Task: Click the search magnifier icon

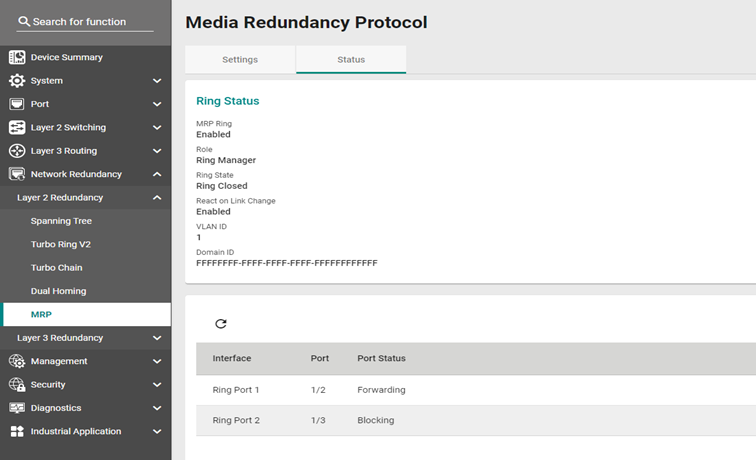Action: [x=24, y=22]
